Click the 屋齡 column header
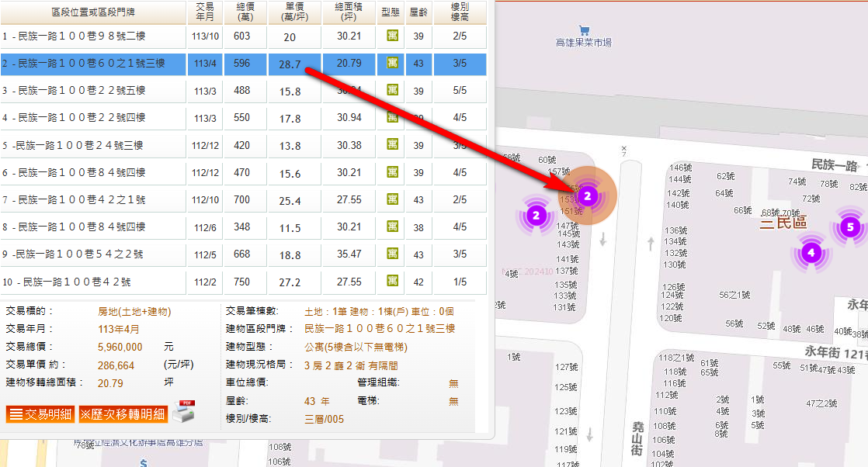 click(x=418, y=13)
